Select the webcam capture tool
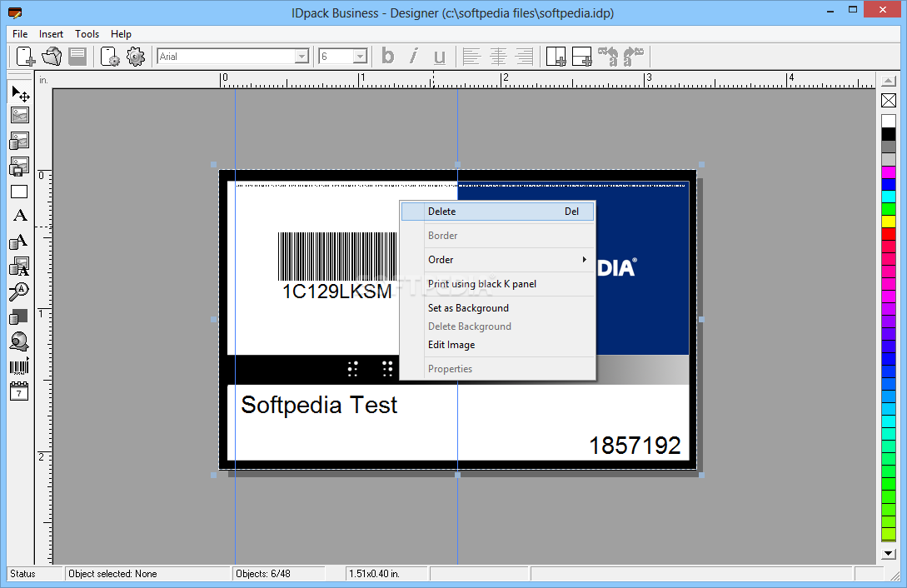Image resolution: width=907 pixels, height=588 pixels. click(x=19, y=341)
